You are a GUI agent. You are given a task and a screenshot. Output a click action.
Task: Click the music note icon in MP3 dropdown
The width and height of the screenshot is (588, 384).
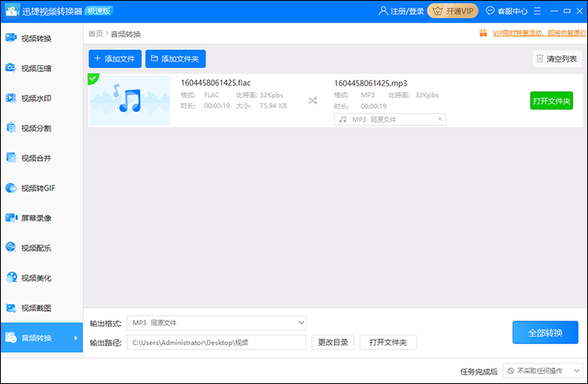tap(343, 119)
